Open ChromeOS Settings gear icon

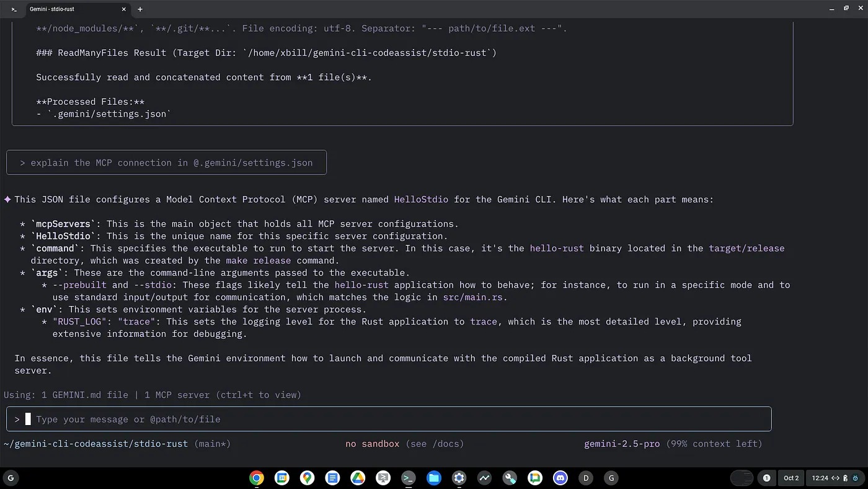point(459,478)
